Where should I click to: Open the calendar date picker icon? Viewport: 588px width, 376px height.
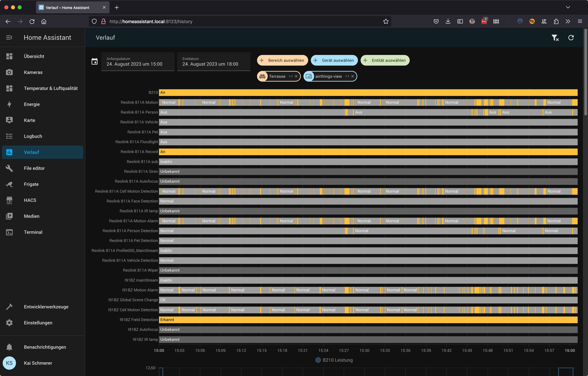[95, 61]
